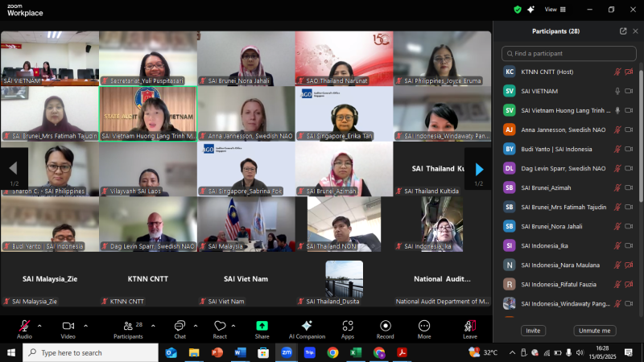Viewport: 644px width, 362px height.
Task: Open the More options menu
Action: 423,326
